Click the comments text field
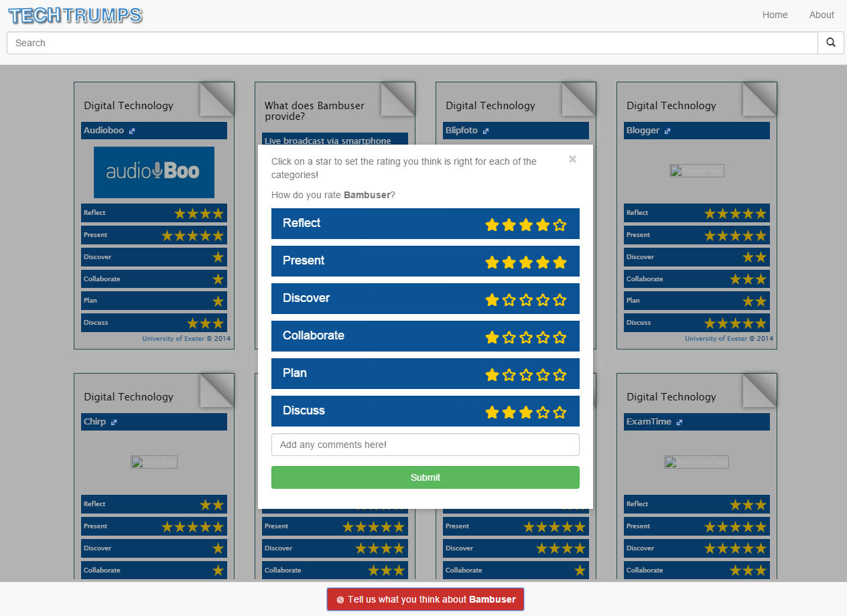 (426, 445)
